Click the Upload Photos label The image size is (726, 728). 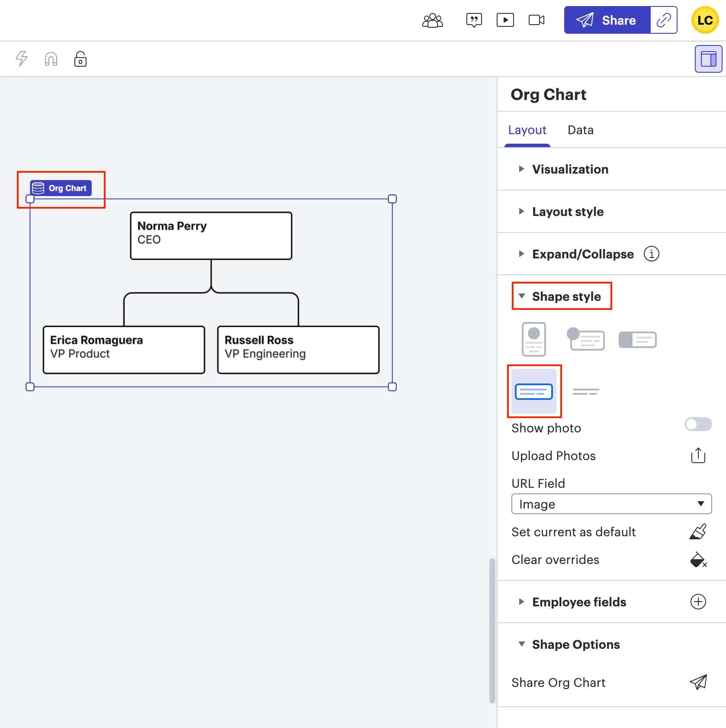coord(553,456)
